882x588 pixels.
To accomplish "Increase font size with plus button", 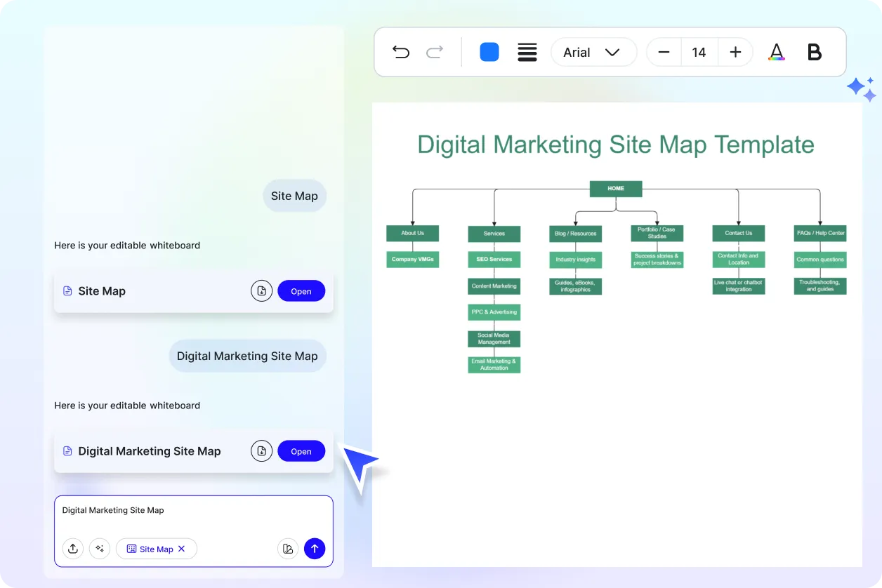I will (735, 52).
